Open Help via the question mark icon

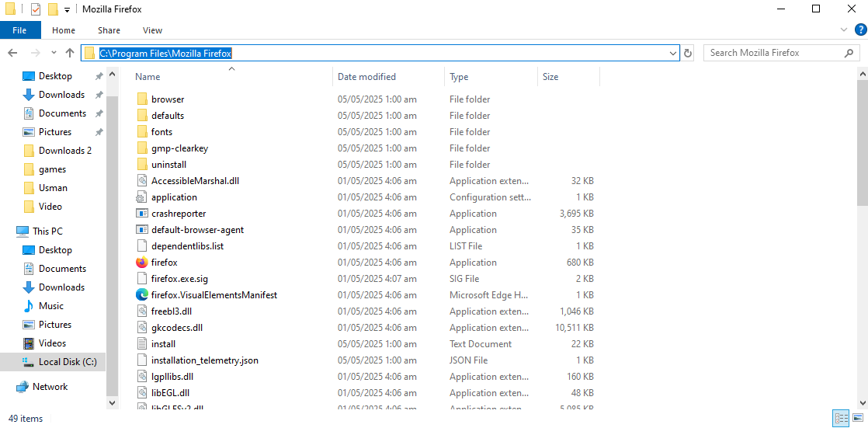(x=860, y=30)
